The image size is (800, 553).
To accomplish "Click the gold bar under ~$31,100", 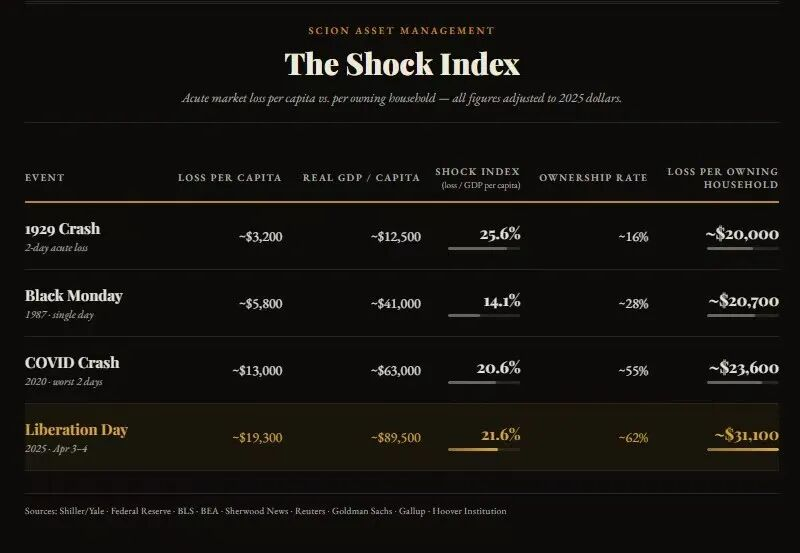I will click(x=742, y=450).
